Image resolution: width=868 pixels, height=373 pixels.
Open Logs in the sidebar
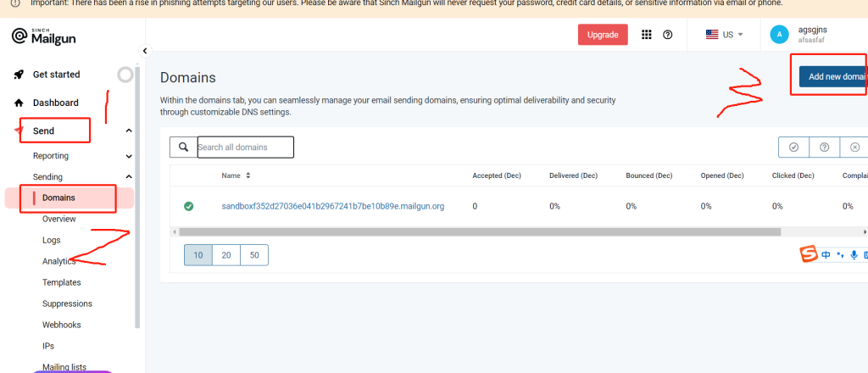(x=52, y=240)
